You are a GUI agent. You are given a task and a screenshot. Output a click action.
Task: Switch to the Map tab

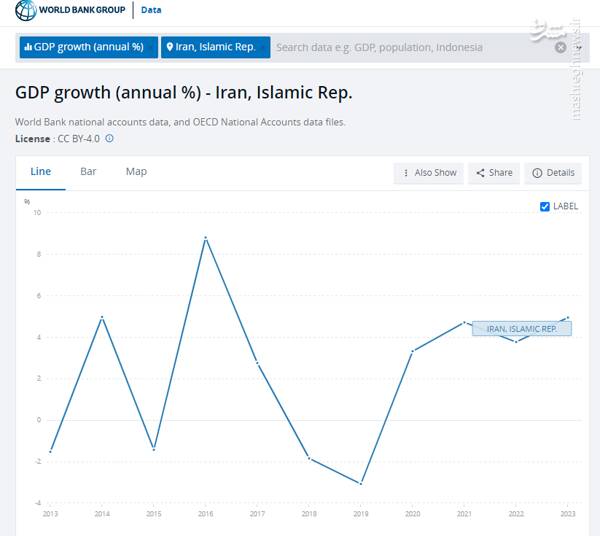(136, 171)
